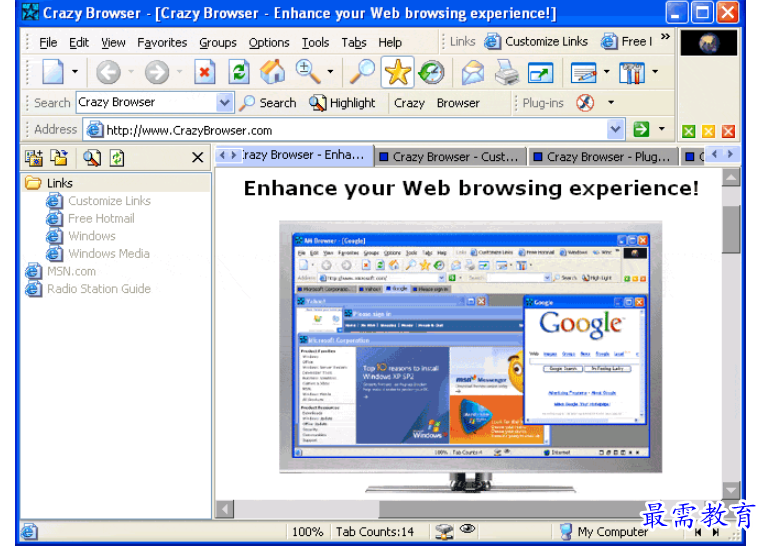Click the edit page pencil icon
Viewport: 764px width, 547px height.
pyautogui.click(x=583, y=73)
